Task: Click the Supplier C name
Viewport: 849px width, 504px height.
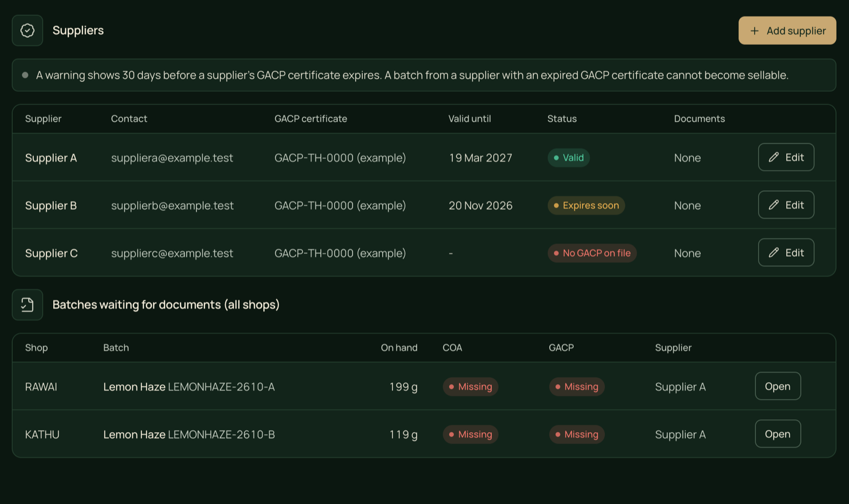Action: (x=52, y=253)
